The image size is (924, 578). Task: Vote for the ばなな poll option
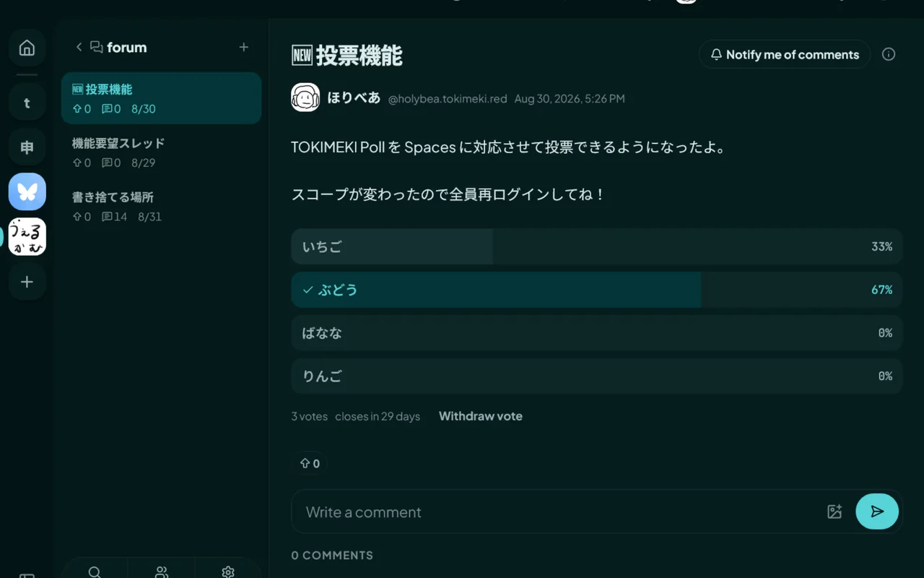[x=596, y=333]
